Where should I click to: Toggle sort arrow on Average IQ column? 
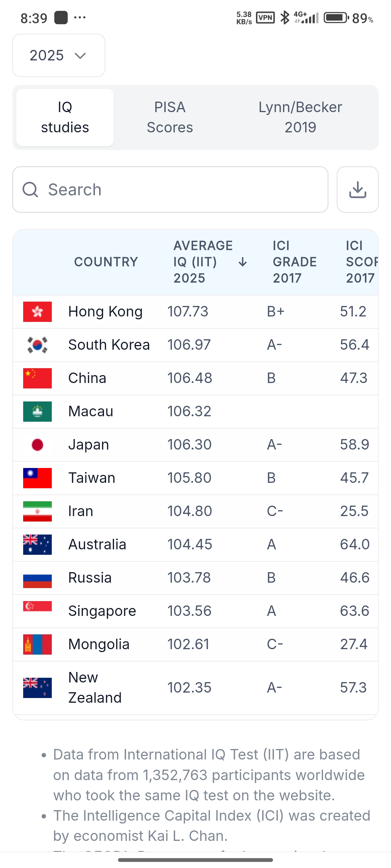tap(243, 262)
